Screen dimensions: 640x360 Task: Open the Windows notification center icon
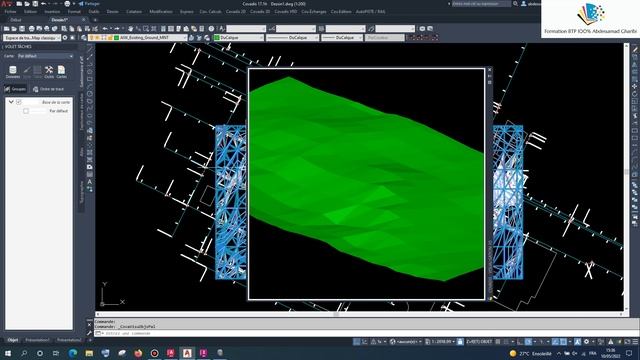[629, 353]
